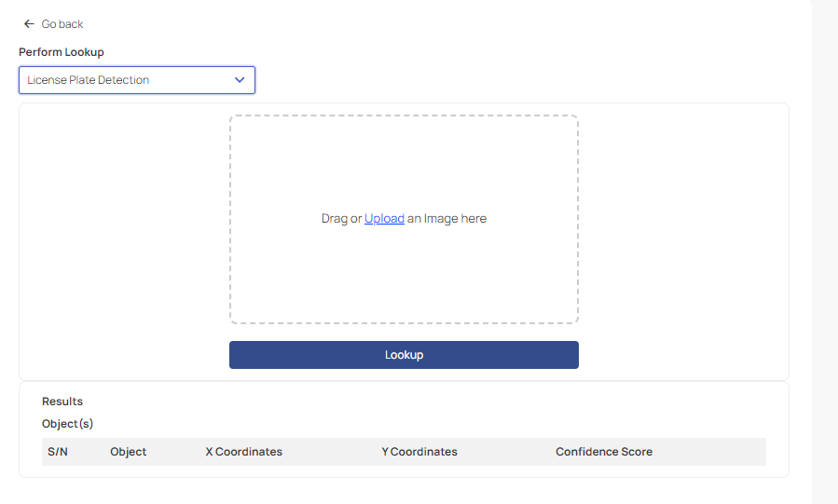This screenshot has height=504, width=838.
Task: Click the grey strip at the right edge
Action: (x=824, y=252)
